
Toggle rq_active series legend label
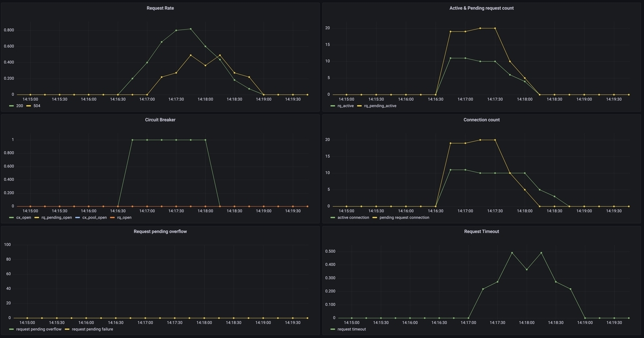[x=346, y=106]
